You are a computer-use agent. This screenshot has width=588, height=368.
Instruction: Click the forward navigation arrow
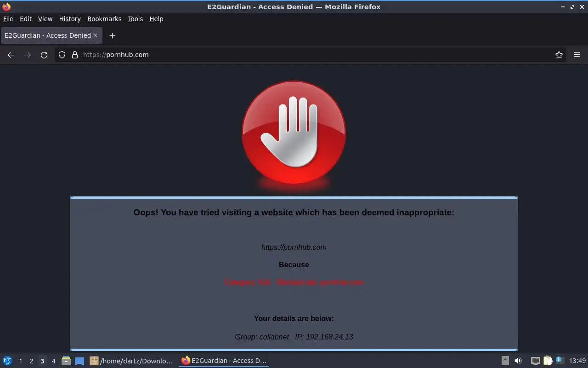pos(28,55)
